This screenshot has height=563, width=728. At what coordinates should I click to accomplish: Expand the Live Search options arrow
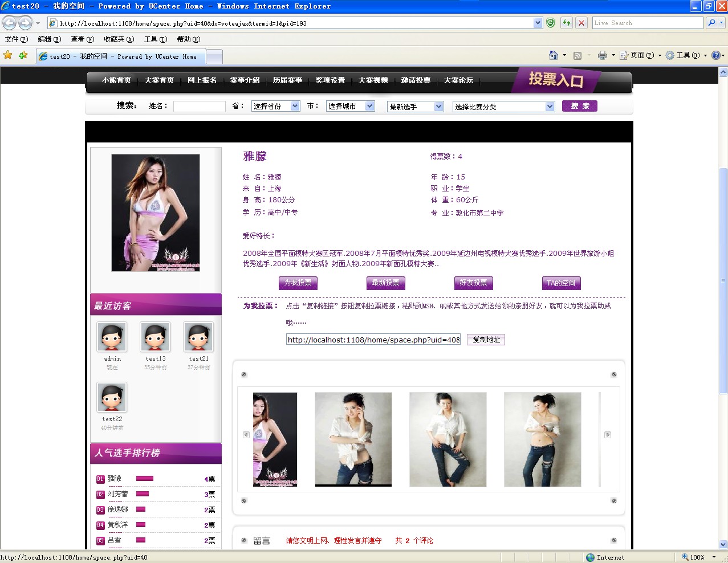[722, 23]
